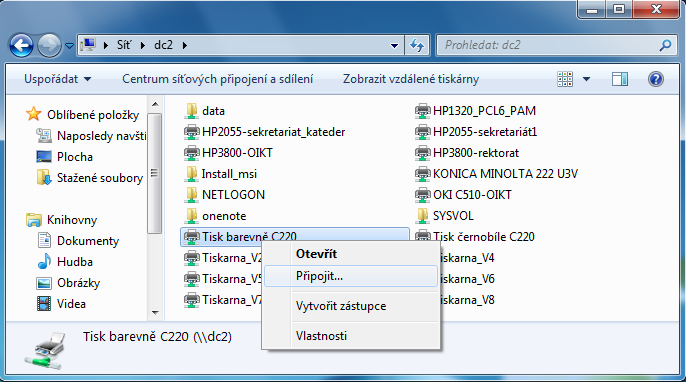686x382 pixels.
Task: Click the Forward navigation arrow
Action: point(49,45)
